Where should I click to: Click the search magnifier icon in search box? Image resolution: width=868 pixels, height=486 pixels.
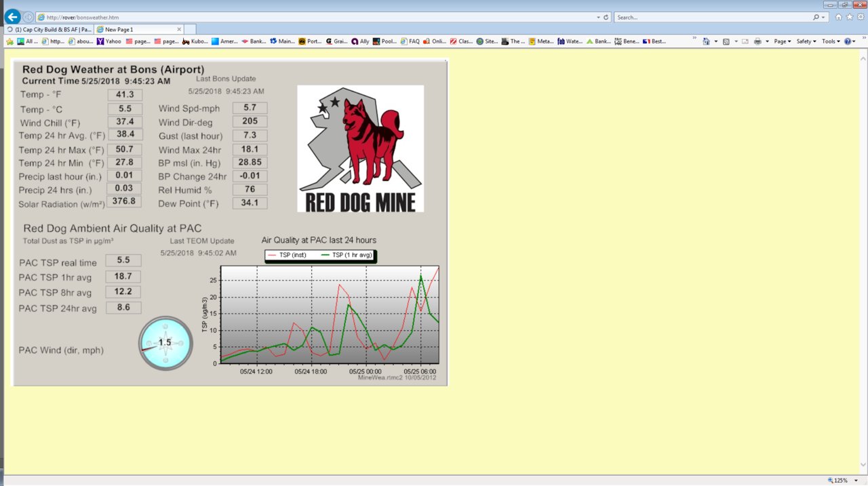[816, 17]
